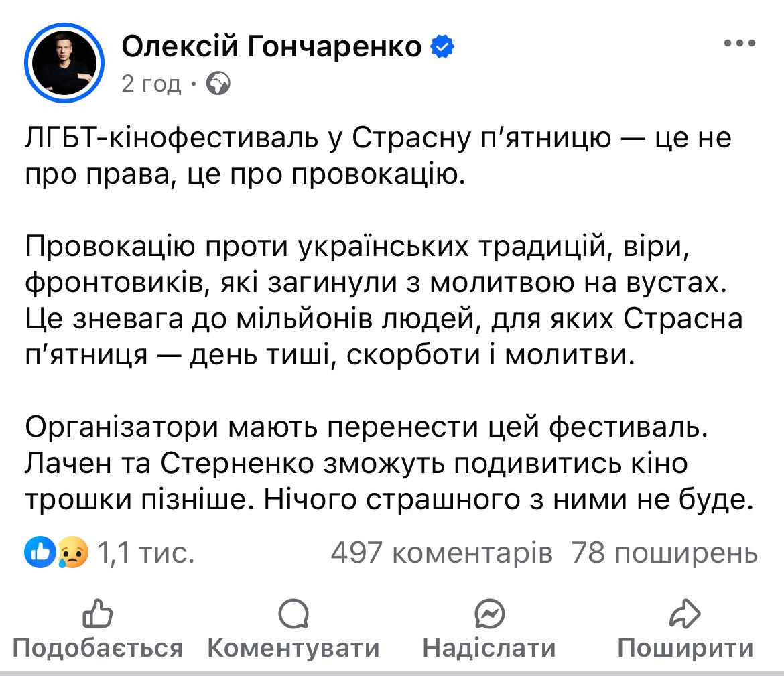Click the sad crying reaction emoji
The width and height of the screenshot is (784, 676).
click(x=72, y=553)
